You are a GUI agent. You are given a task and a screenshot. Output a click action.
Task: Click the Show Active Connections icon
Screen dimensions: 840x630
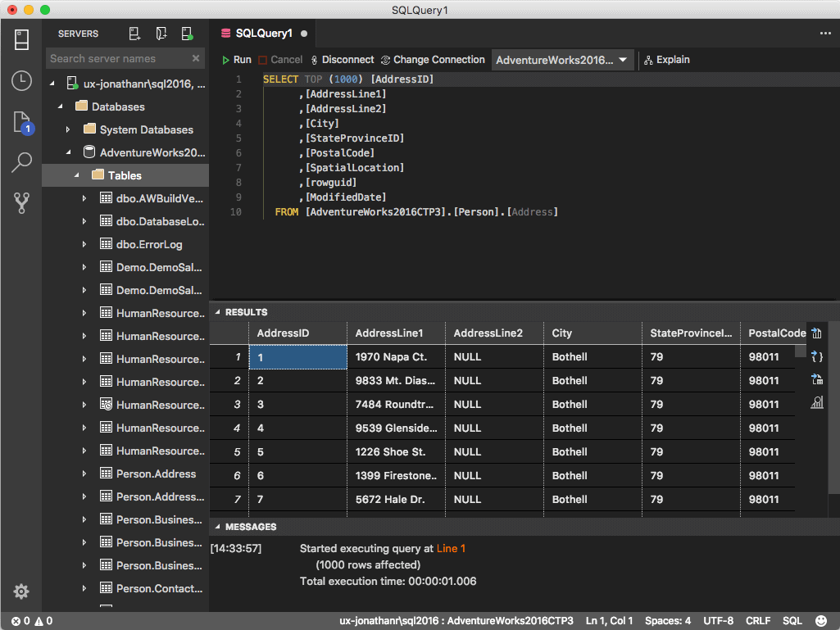(x=187, y=34)
